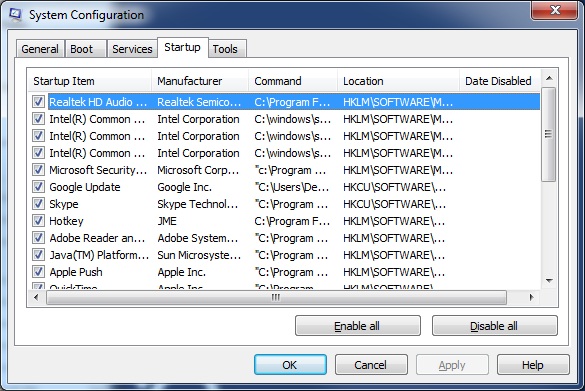Uncheck Realtek HD Audio startup item

coord(38,101)
